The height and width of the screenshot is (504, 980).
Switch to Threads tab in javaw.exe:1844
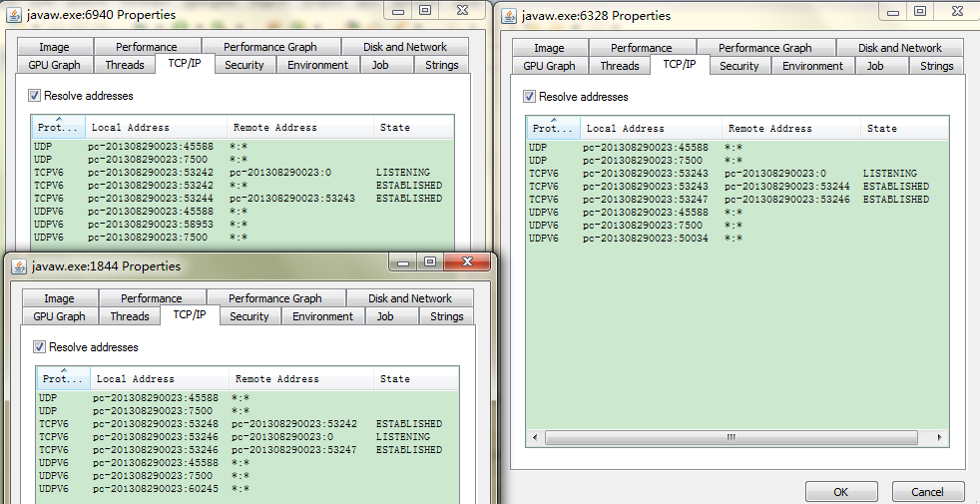130,316
